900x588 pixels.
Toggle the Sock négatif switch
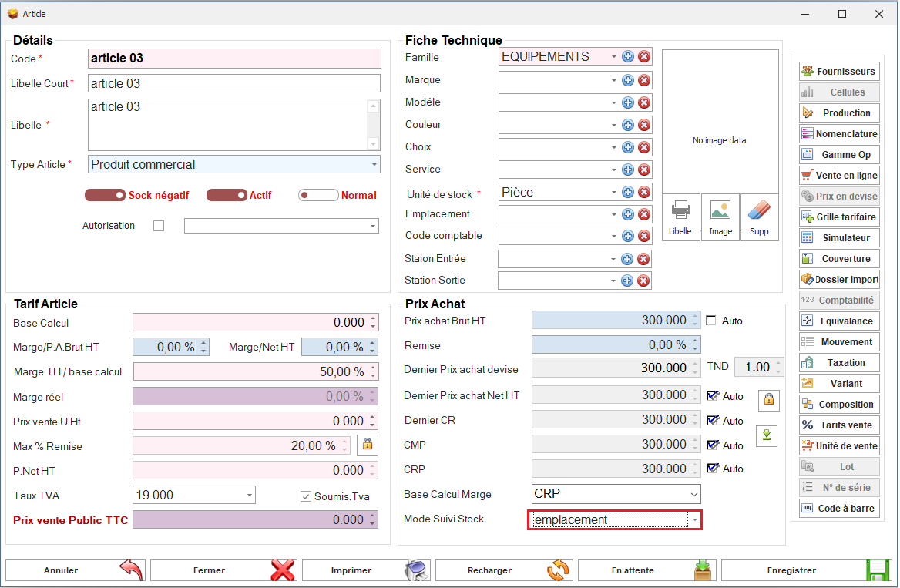pos(106,195)
